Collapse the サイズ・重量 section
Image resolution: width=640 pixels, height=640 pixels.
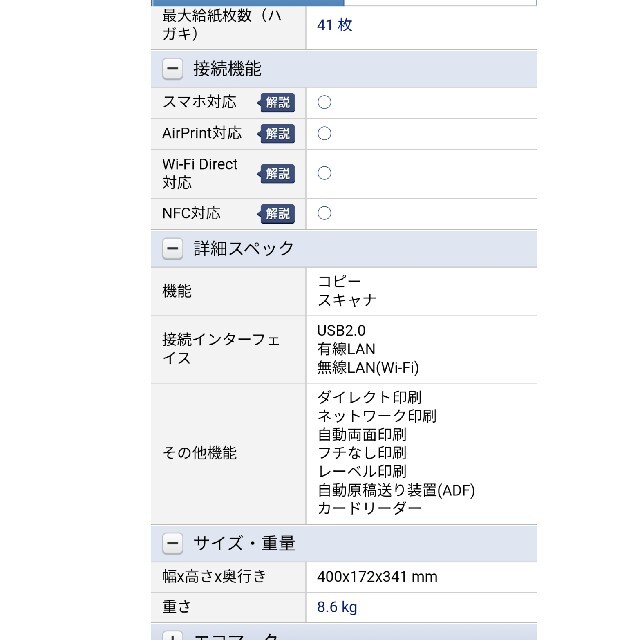click(x=172, y=543)
